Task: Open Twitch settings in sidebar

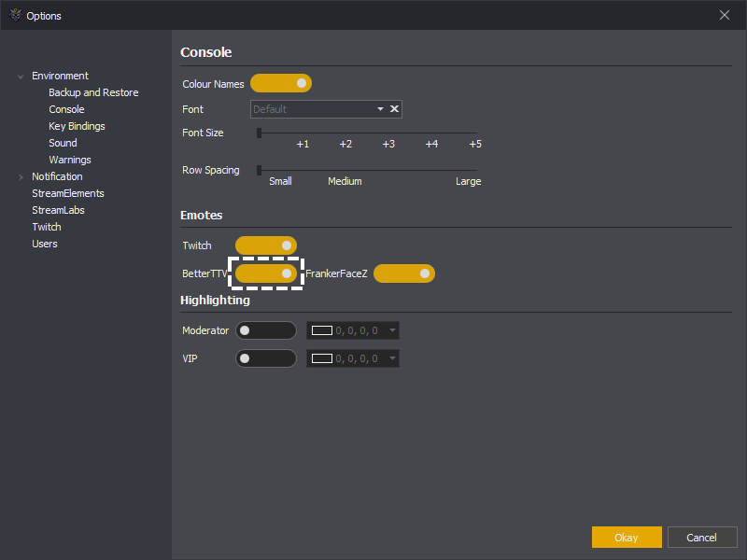Action: coord(46,227)
